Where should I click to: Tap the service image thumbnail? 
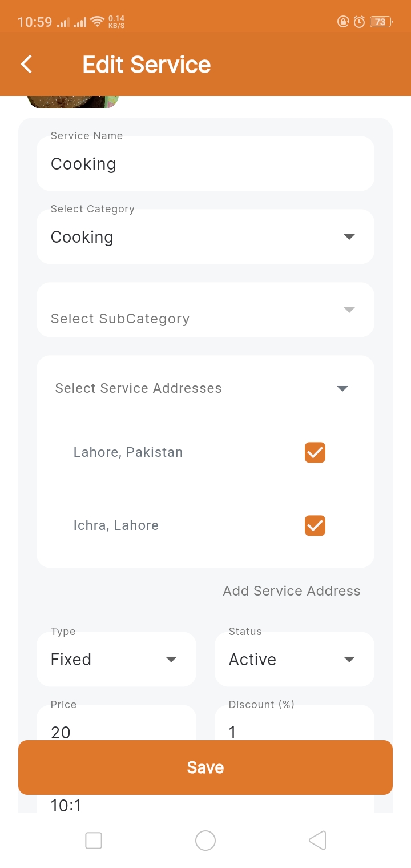(x=72, y=102)
